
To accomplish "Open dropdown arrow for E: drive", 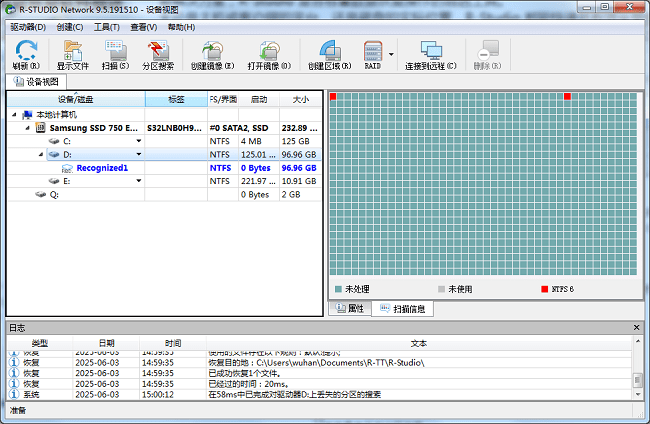I will [x=139, y=181].
